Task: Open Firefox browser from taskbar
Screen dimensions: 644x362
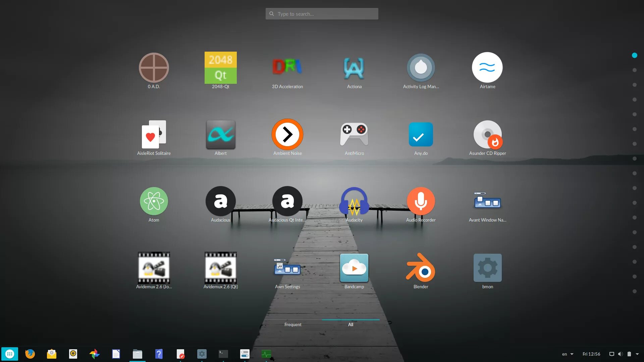Action: (30, 354)
